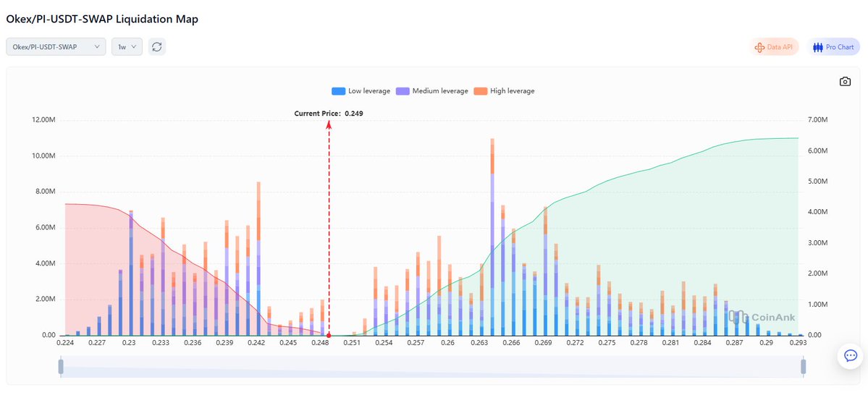
Task: Click the 0.248 x-axis label
Action: coord(320,343)
